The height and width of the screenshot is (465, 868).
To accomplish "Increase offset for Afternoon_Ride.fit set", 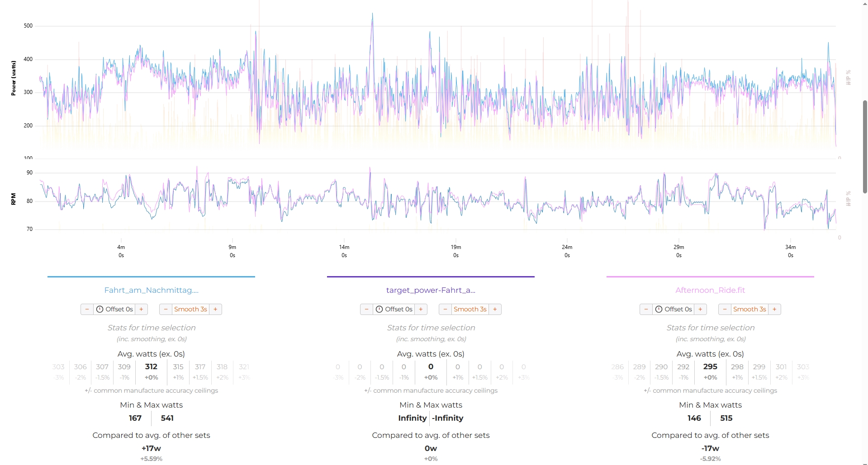I will [x=700, y=309].
